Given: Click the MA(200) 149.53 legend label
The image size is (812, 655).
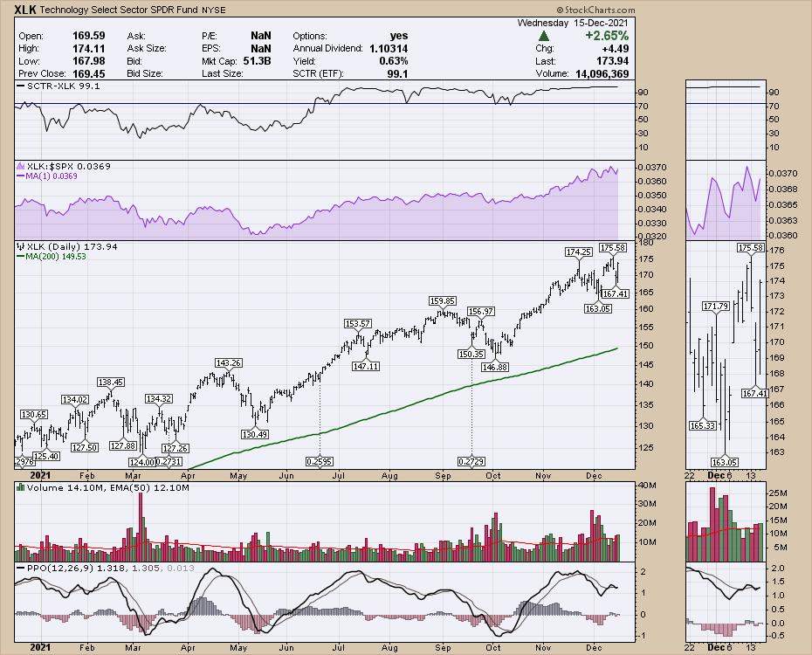Looking at the screenshot, I should (x=56, y=256).
